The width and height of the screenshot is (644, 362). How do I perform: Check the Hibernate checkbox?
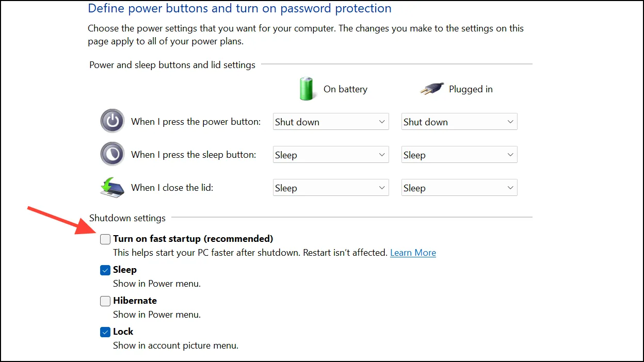[105, 301]
